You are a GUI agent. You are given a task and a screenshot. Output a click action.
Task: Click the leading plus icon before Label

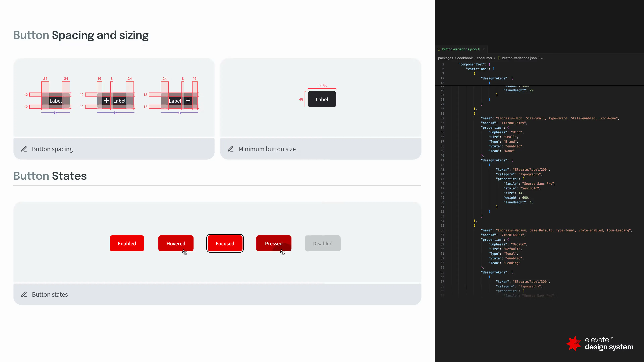(x=106, y=101)
